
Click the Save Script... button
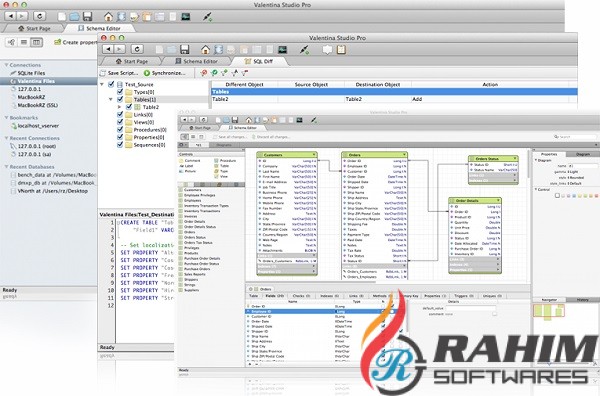[119, 73]
